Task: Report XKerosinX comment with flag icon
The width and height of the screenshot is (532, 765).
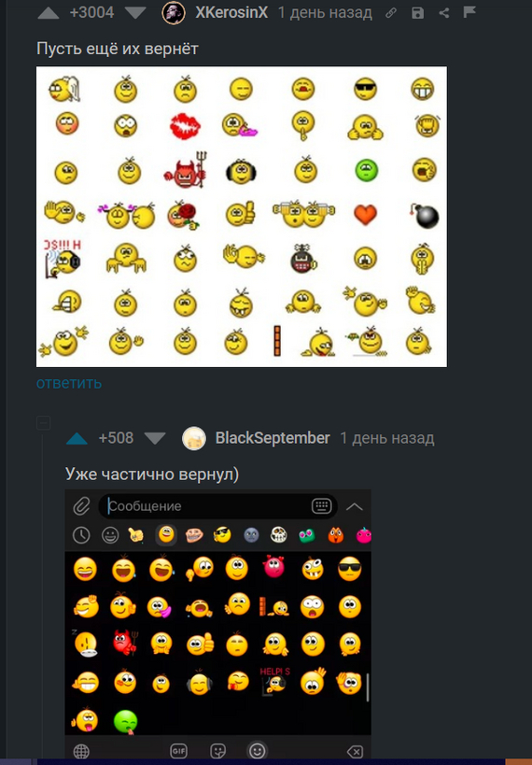Action: (469, 12)
